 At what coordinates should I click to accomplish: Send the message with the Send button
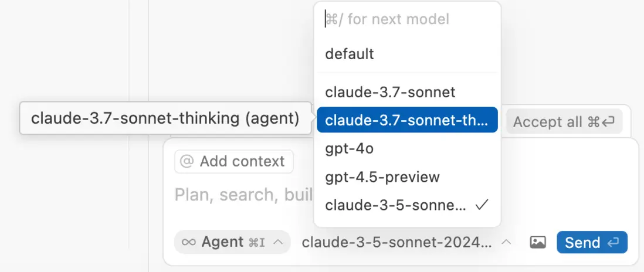pyautogui.click(x=591, y=243)
